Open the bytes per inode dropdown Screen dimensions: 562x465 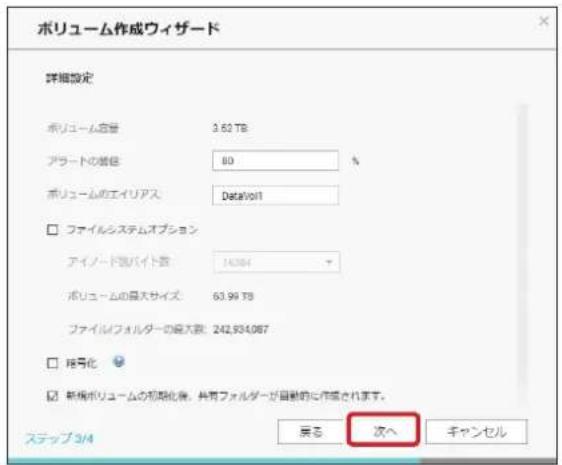point(276,262)
